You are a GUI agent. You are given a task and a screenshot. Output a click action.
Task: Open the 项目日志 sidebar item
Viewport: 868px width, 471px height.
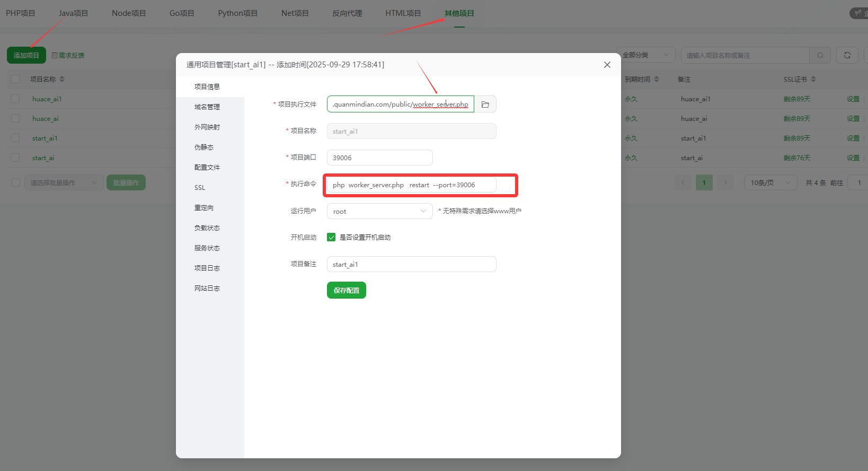click(x=207, y=268)
